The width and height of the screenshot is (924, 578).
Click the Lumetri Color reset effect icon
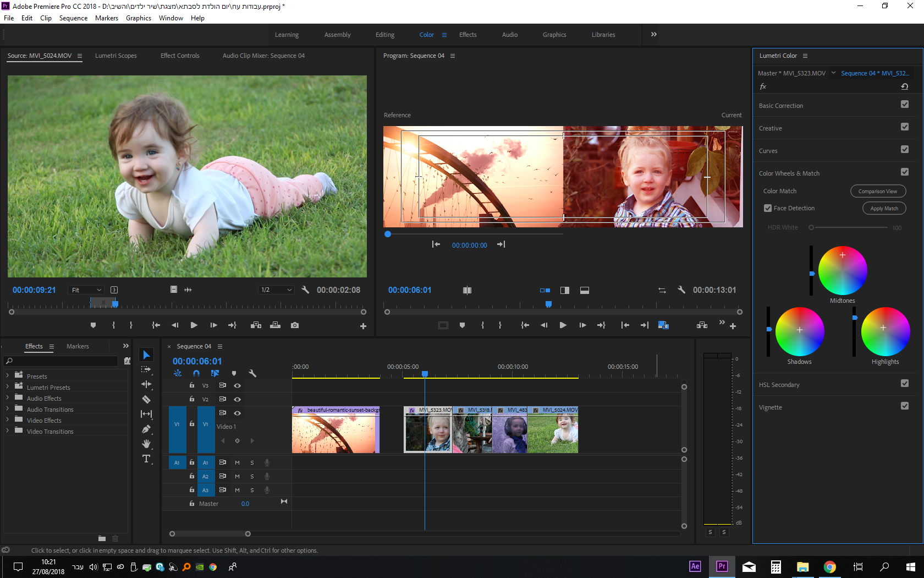pos(904,86)
